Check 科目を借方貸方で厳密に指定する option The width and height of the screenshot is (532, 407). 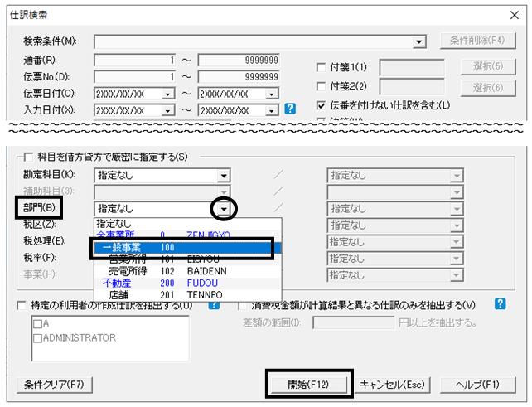(x=29, y=157)
